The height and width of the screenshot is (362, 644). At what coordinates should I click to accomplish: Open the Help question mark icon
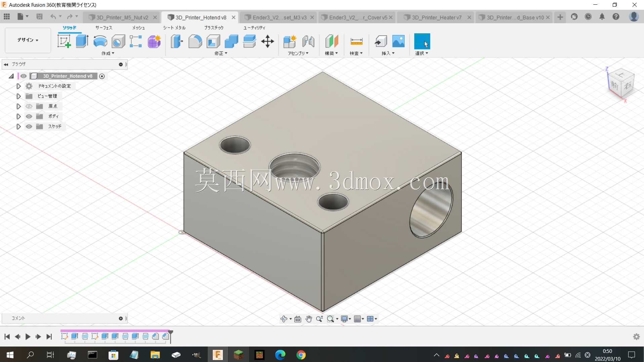coord(616,16)
